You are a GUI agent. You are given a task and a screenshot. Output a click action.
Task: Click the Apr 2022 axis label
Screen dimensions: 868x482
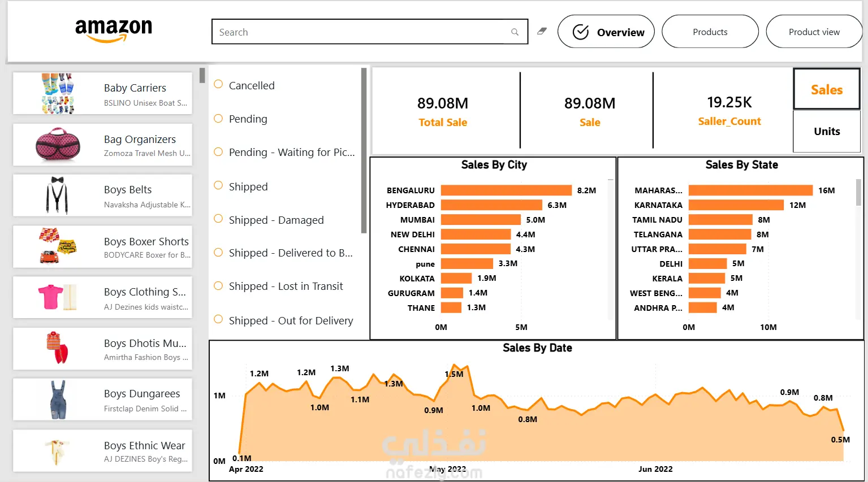(246, 469)
